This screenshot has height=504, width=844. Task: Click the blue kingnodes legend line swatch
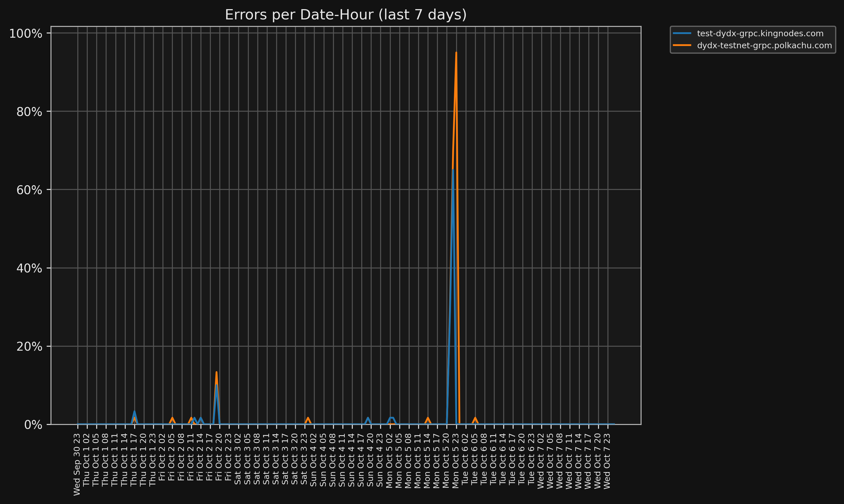tap(682, 33)
